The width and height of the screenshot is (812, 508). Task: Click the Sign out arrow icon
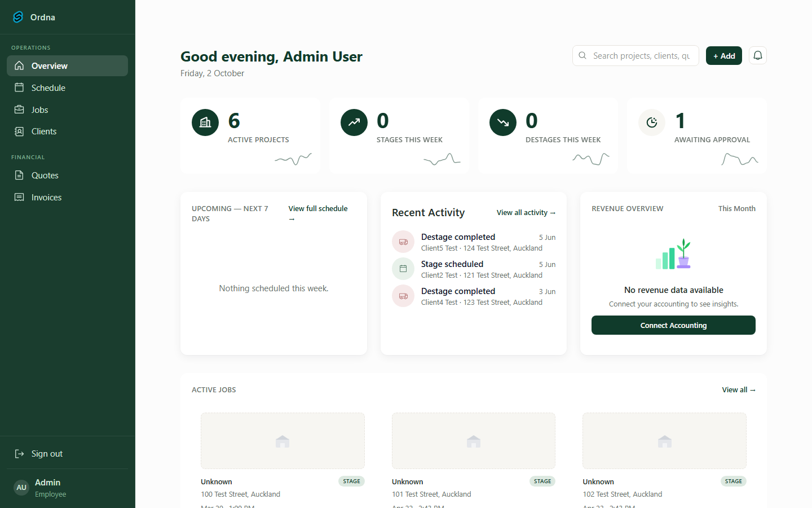click(x=19, y=454)
